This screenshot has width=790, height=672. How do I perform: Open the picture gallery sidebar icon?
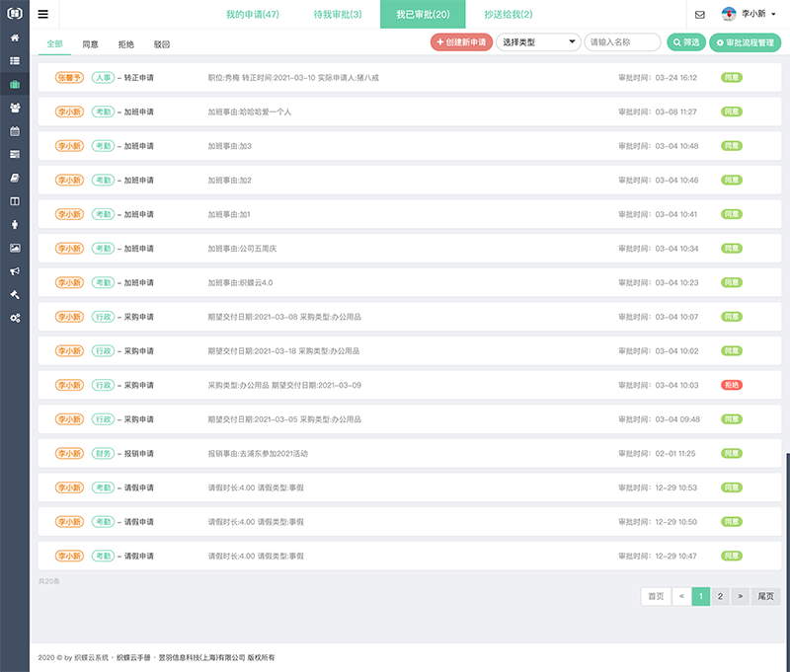pos(15,248)
